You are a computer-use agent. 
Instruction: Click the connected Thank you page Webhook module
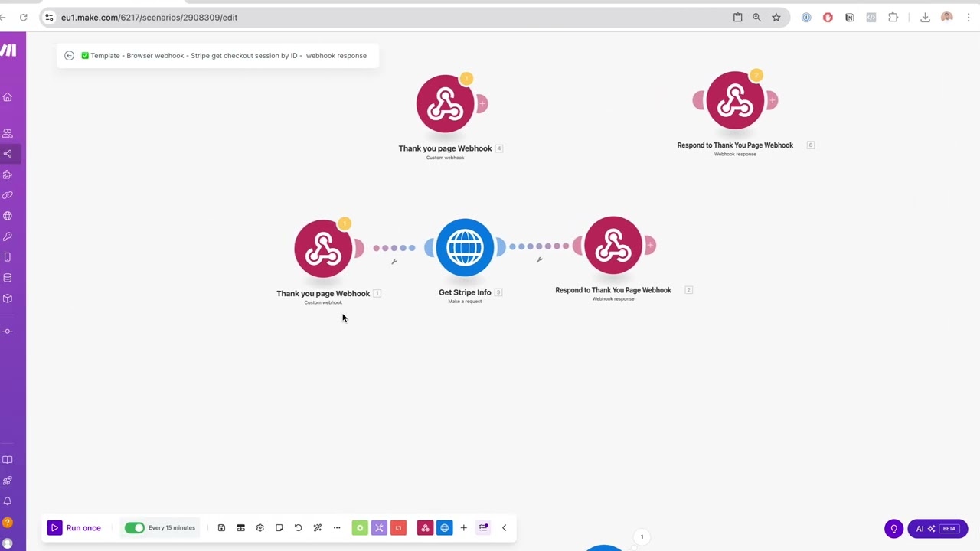tap(323, 249)
